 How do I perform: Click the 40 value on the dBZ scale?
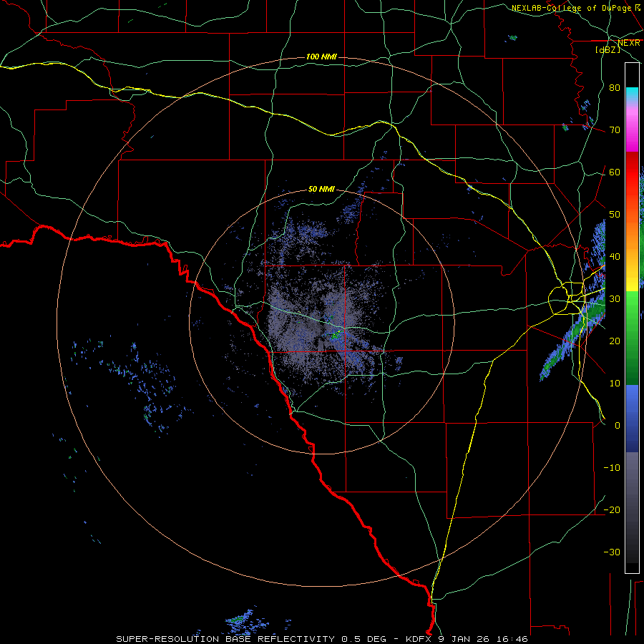(x=615, y=257)
